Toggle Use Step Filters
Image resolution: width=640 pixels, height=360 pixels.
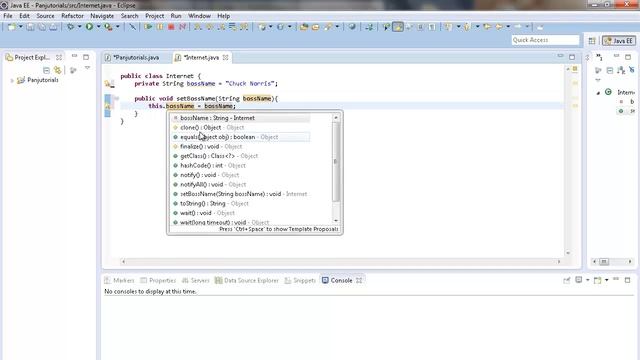pyautogui.click(x=244, y=27)
